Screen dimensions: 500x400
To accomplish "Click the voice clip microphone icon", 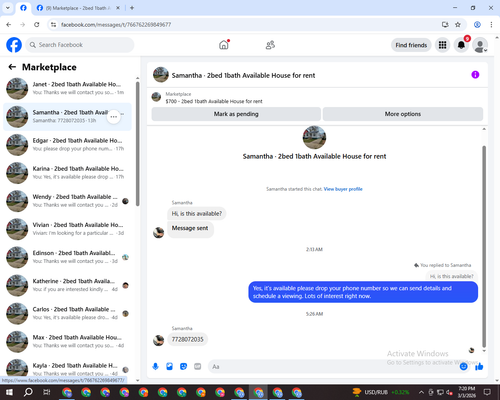I will click(155, 367).
